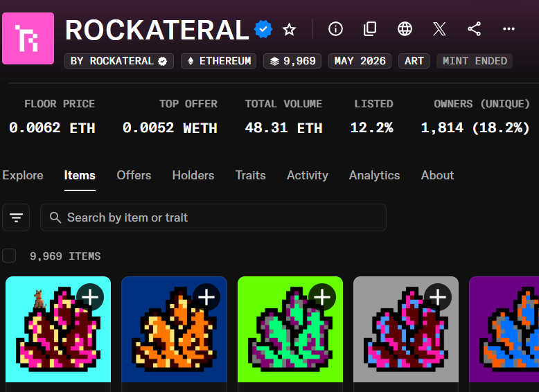Click the 9,969 supply chip
This screenshot has height=392, width=539.
click(x=292, y=61)
